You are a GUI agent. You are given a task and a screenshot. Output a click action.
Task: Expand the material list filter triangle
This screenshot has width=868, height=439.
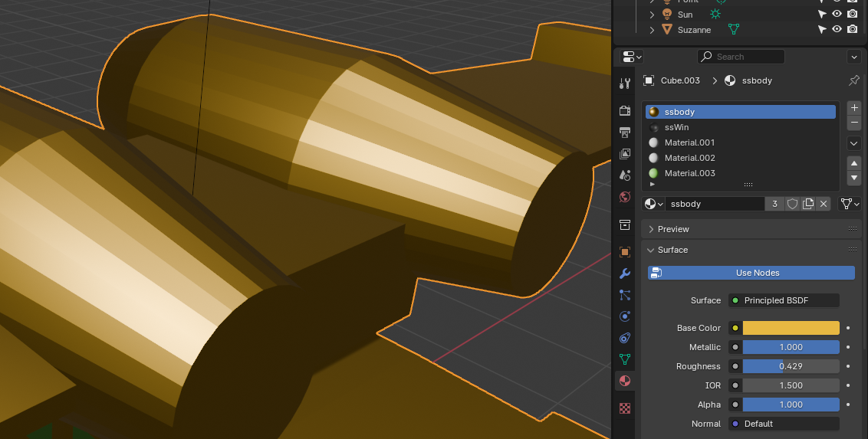[x=652, y=184]
